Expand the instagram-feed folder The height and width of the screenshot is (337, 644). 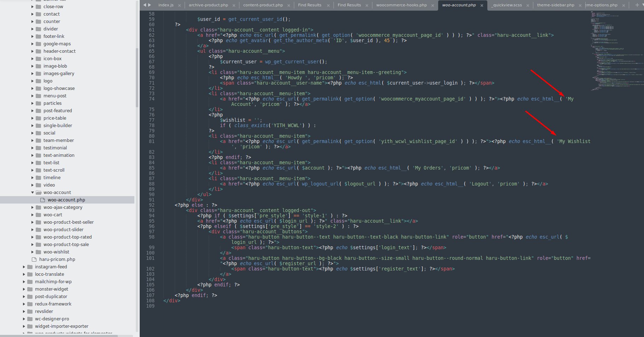tap(24, 267)
